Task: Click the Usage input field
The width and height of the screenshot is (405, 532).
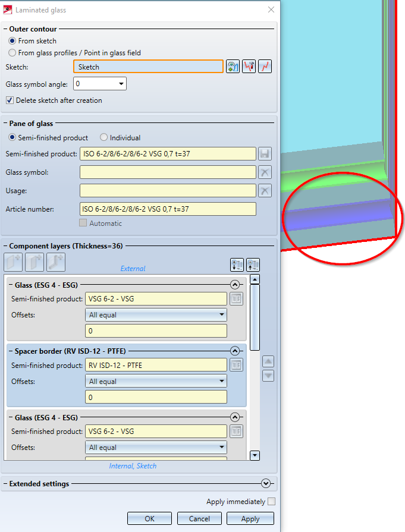Action: [x=168, y=191]
